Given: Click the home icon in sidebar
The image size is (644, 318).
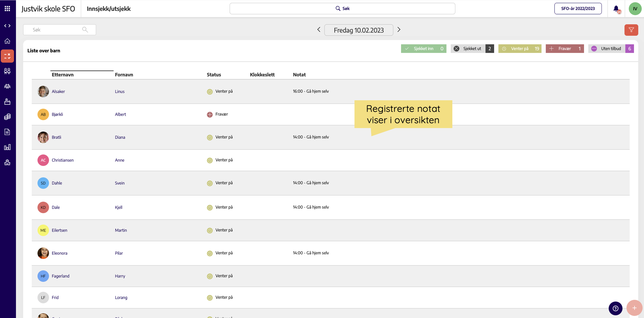Looking at the screenshot, I should [7, 41].
